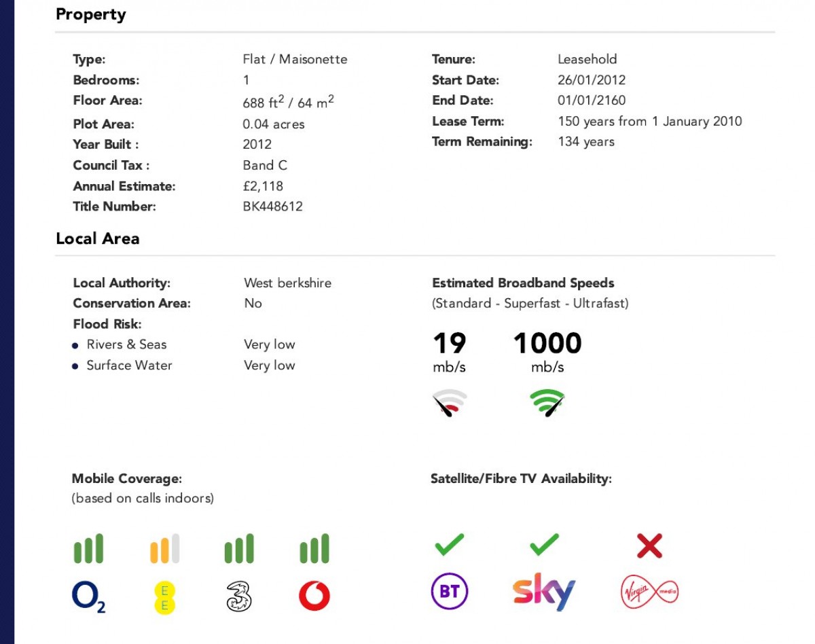Click the purple BT logo
The height and width of the screenshot is (644, 815).
click(450, 592)
